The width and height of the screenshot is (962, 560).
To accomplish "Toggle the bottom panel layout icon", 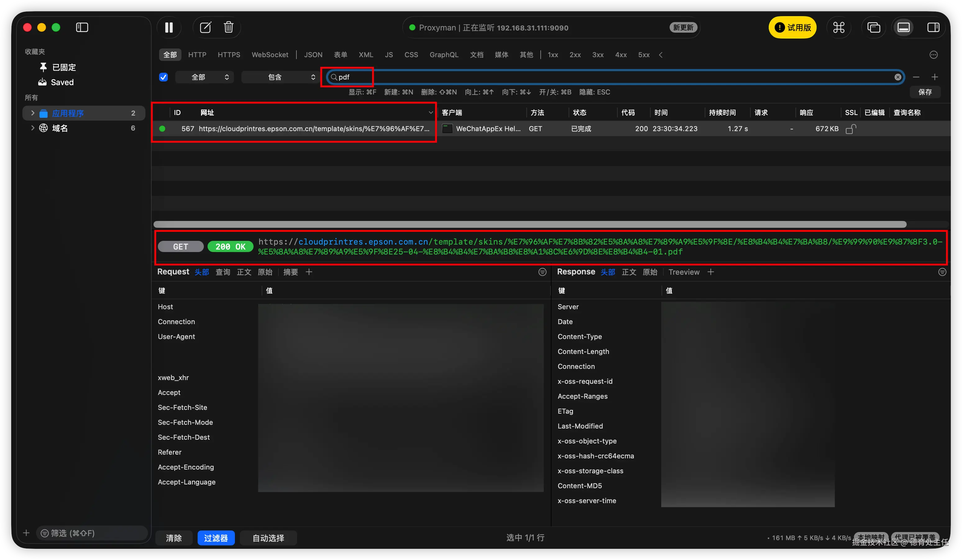I will 903,27.
